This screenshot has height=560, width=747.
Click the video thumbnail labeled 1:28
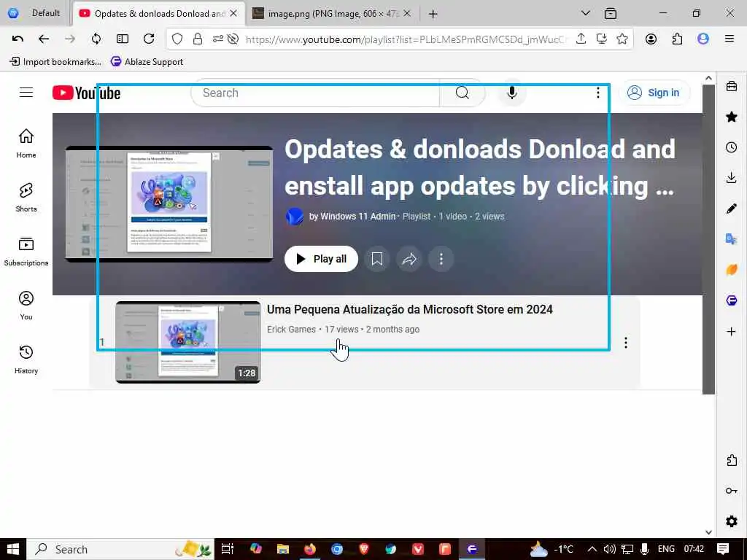point(188,342)
